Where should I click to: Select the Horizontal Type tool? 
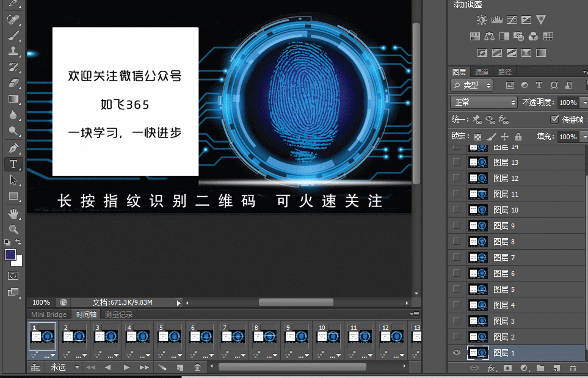tap(13, 164)
